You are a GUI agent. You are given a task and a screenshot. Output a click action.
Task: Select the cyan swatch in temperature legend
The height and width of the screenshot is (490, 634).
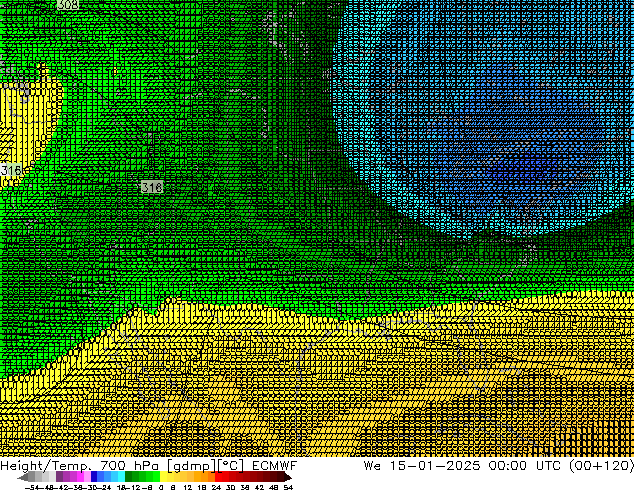(x=121, y=476)
